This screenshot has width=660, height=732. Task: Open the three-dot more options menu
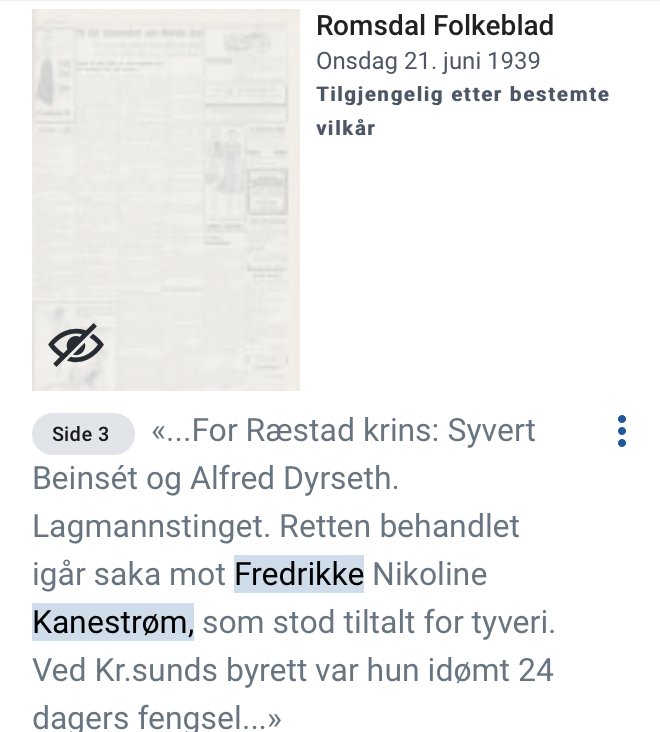click(x=621, y=431)
